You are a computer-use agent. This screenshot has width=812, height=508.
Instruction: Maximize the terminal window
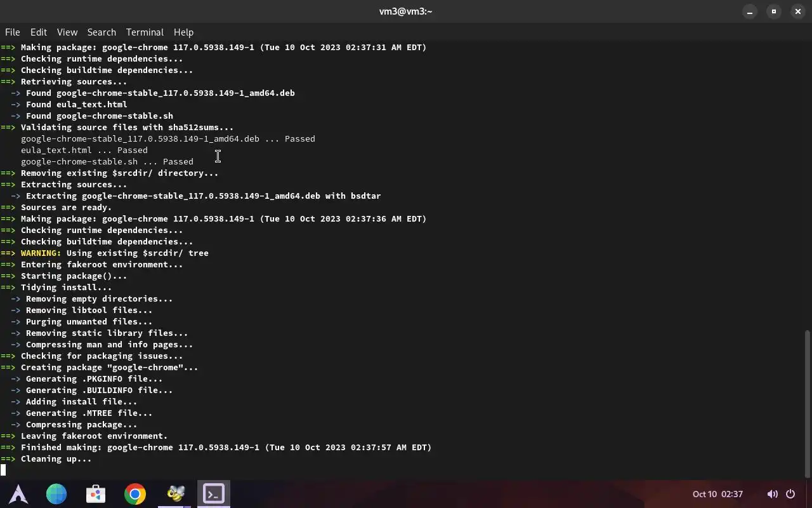[x=774, y=11]
